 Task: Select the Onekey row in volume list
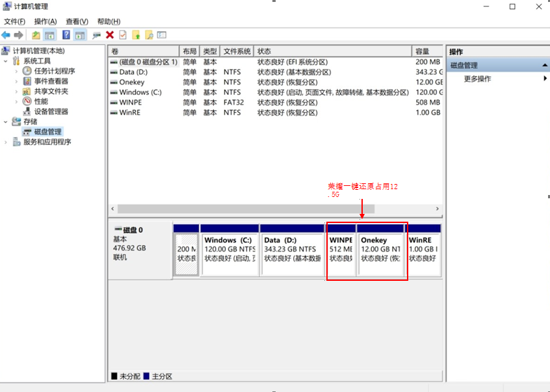[132, 82]
